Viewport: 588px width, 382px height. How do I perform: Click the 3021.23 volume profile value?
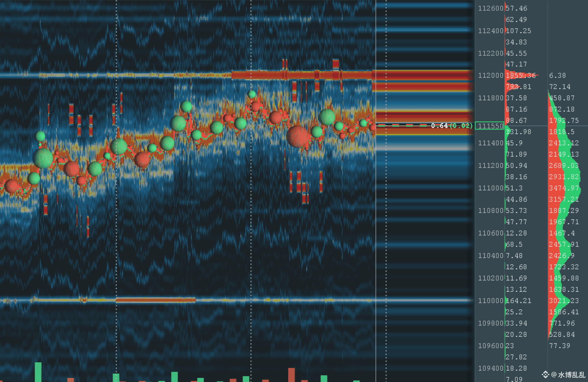(564, 301)
